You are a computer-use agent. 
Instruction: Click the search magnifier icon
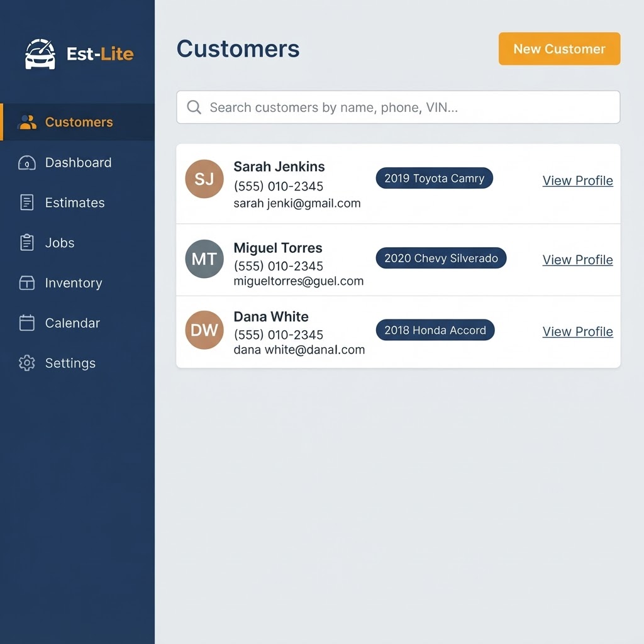tap(194, 107)
